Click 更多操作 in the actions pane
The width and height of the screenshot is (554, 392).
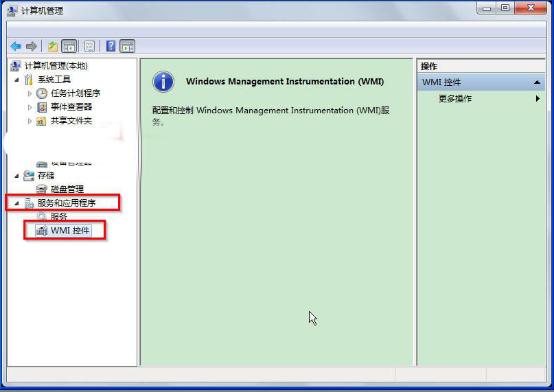455,99
